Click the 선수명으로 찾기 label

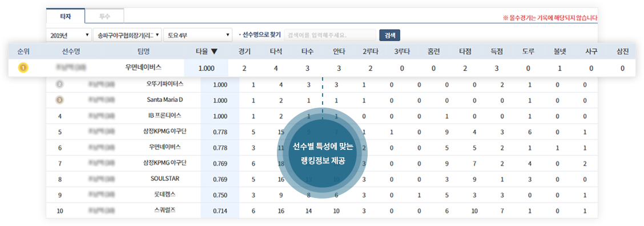(x=260, y=35)
